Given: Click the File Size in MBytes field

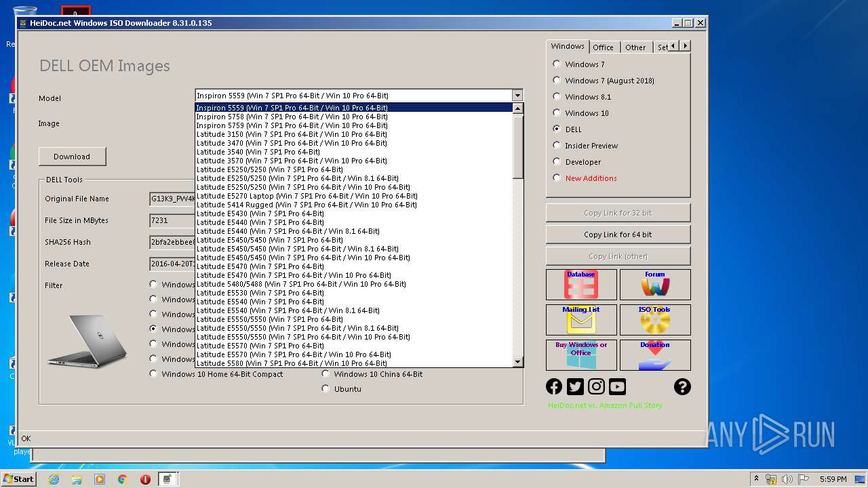Looking at the screenshot, I should point(172,220).
